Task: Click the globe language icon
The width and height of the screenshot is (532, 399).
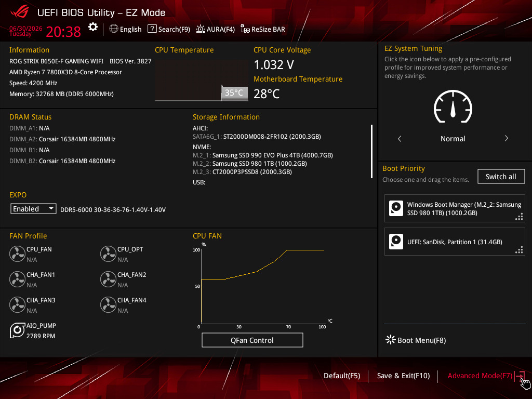Action: [x=114, y=29]
